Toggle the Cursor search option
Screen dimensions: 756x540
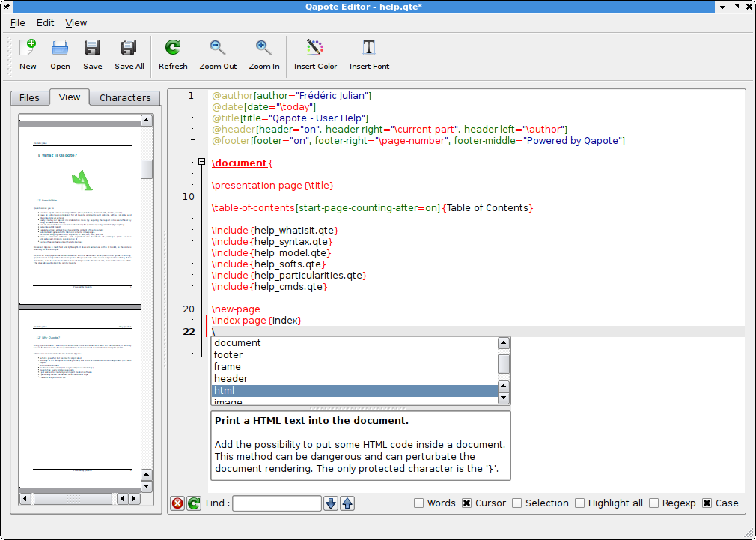tap(484, 503)
